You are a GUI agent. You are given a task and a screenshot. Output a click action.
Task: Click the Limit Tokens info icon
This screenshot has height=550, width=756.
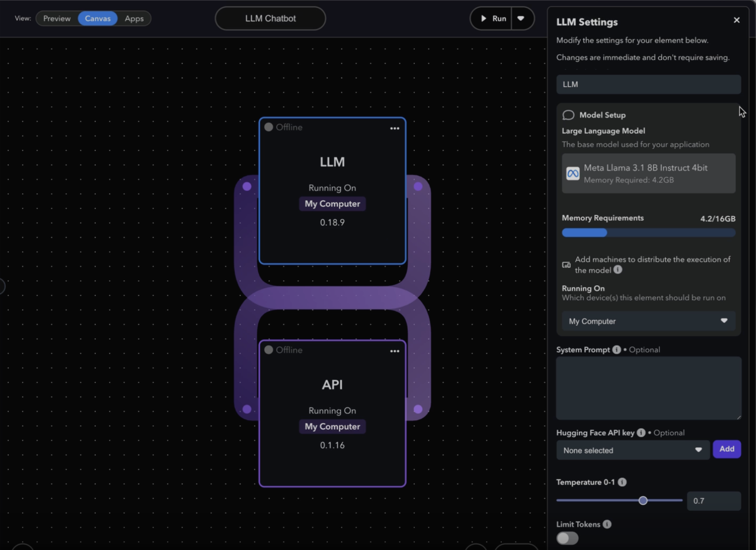pos(607,524)
